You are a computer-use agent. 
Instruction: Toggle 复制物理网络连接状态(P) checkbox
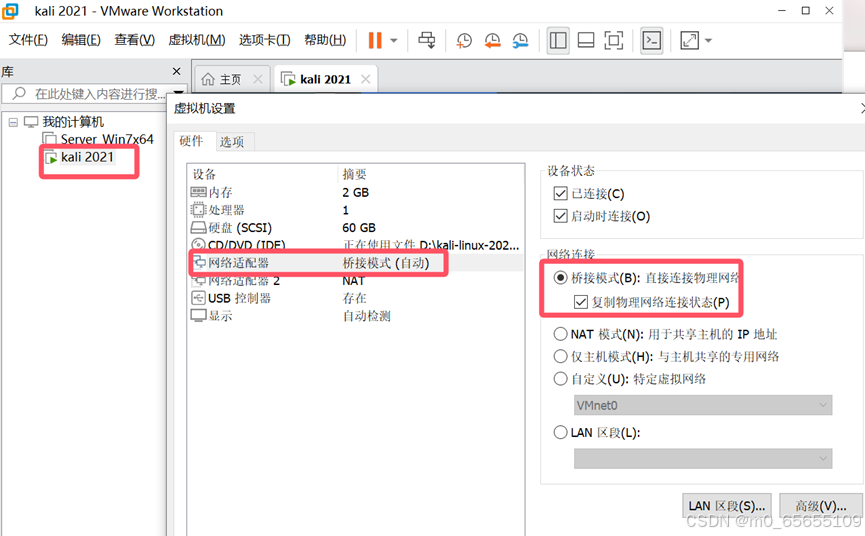[x=580, y=302]
